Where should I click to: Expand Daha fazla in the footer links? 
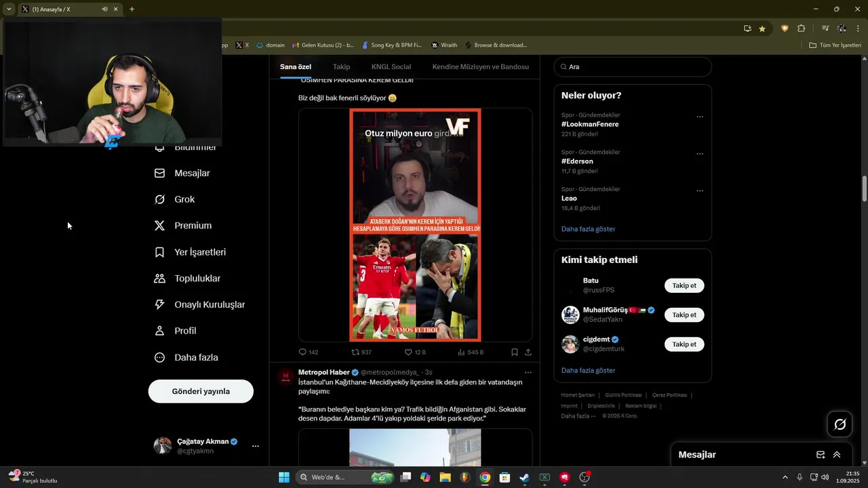[x=578, y=416]
